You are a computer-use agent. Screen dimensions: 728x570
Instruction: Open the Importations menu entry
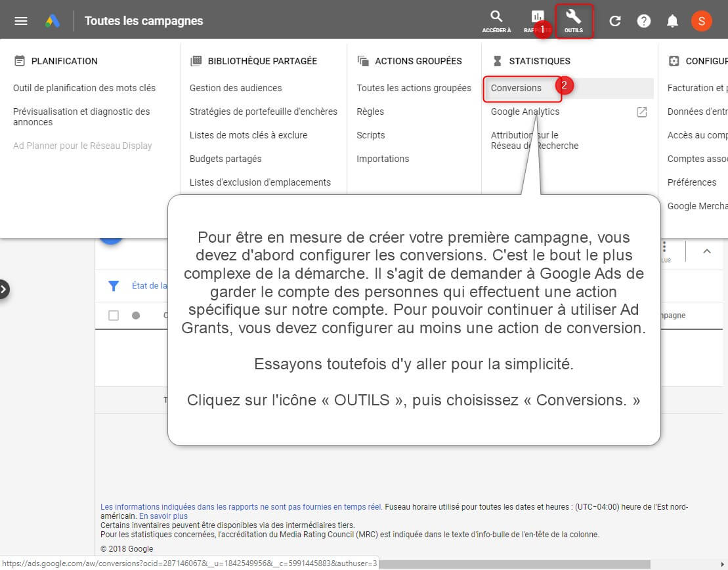[x=383, y=159]
